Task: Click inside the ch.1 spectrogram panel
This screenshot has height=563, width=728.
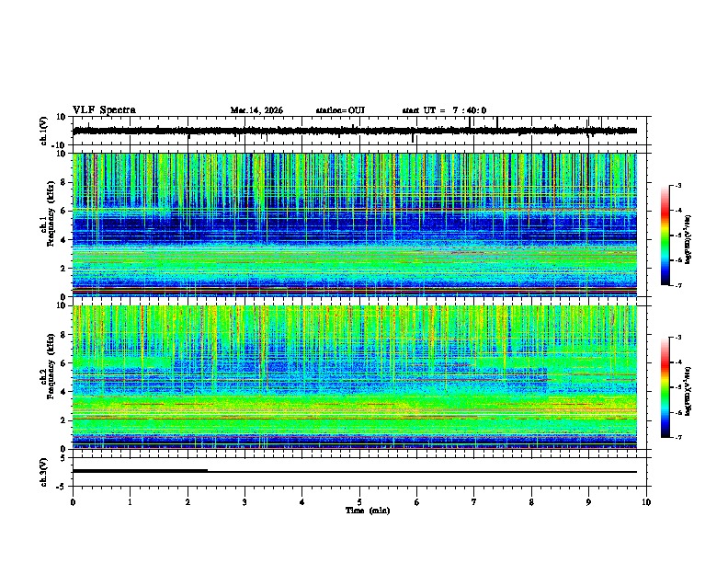Action: click(355, 224)
